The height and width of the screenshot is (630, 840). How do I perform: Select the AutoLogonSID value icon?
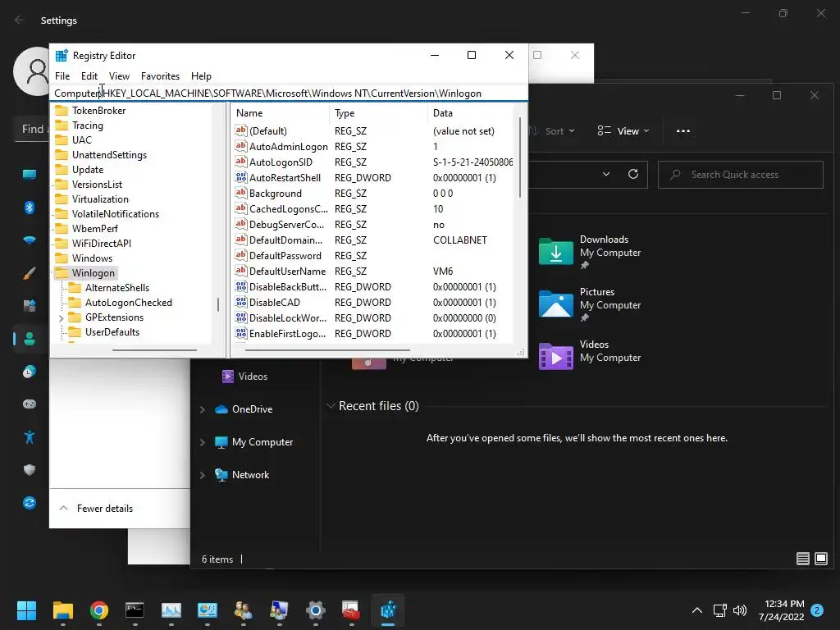tap(241, 162)
